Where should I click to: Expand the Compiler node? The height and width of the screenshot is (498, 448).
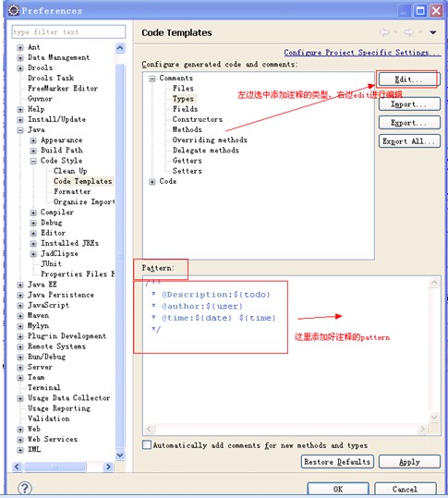[x=33, y=213]
